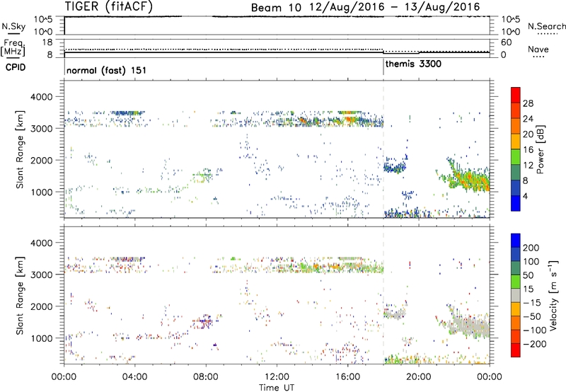566x392 pixels.
Task: Click the 'Beam 10 12/Aug/2016 - 13/Aug/2016' header
Action: click(x=365, y=7)
